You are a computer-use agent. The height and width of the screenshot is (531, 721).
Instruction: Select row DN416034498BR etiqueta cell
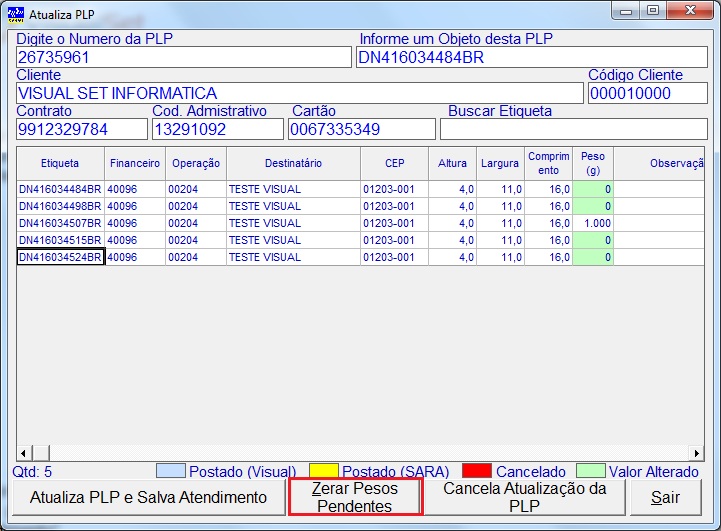60,206
